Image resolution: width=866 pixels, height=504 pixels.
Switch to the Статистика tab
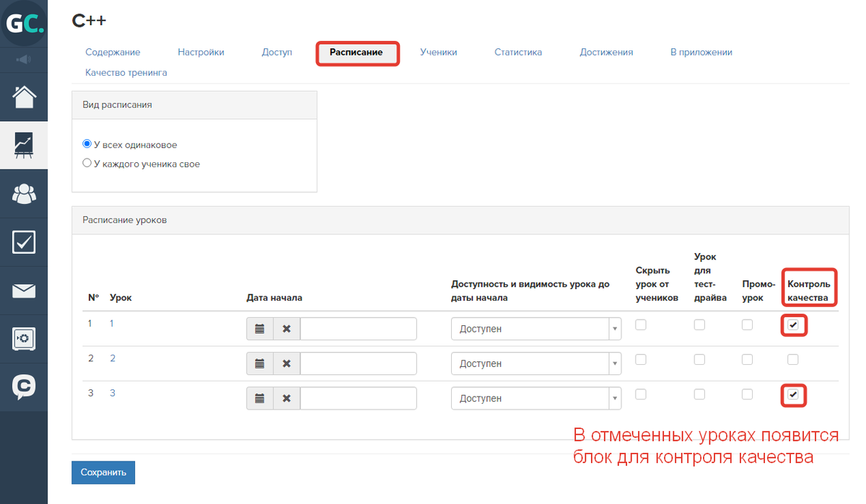518,52
